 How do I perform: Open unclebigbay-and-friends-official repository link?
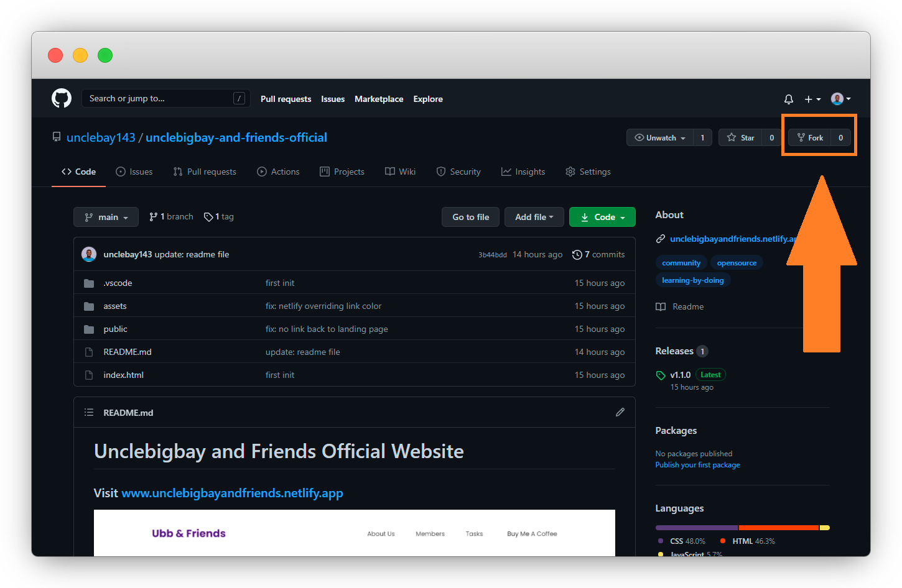236,137
